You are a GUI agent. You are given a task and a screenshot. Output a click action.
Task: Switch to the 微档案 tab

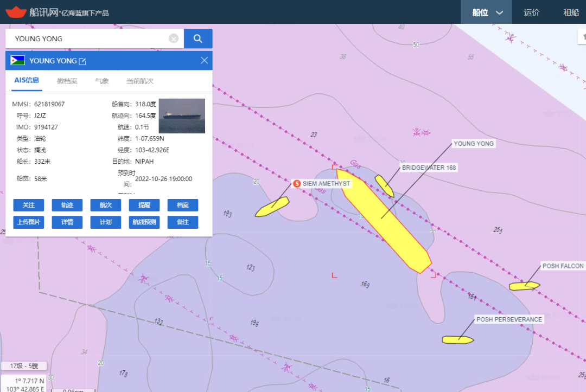67,81
